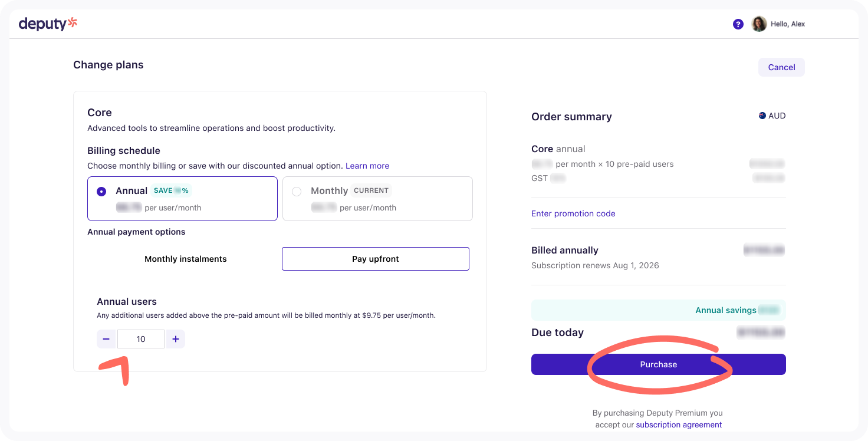Open the help question mark icon
The height and width of the screenshot is (441, 868).
click(x=738, y=24)
